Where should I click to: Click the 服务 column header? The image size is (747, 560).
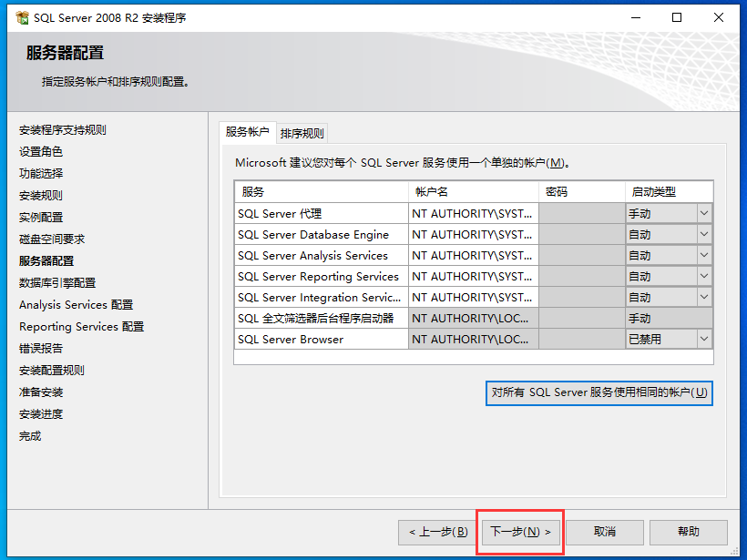[x=322, y=192]
